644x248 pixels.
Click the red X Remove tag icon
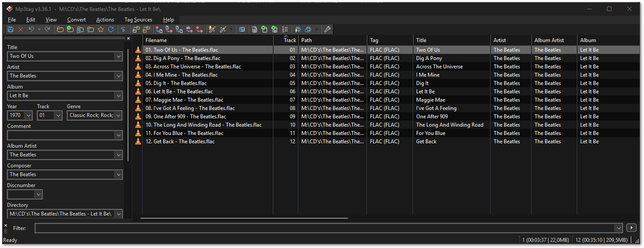[20, 29]
